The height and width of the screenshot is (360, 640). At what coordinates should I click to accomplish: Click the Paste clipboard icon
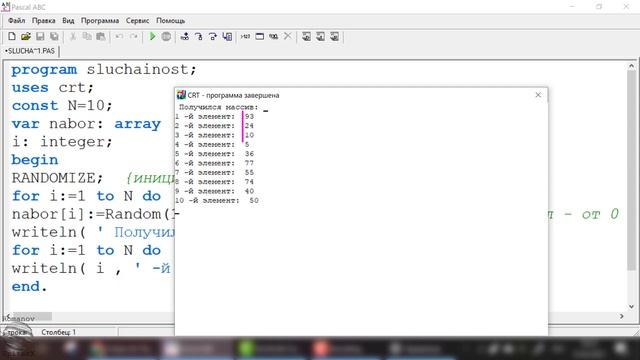(x=101, y=37)
